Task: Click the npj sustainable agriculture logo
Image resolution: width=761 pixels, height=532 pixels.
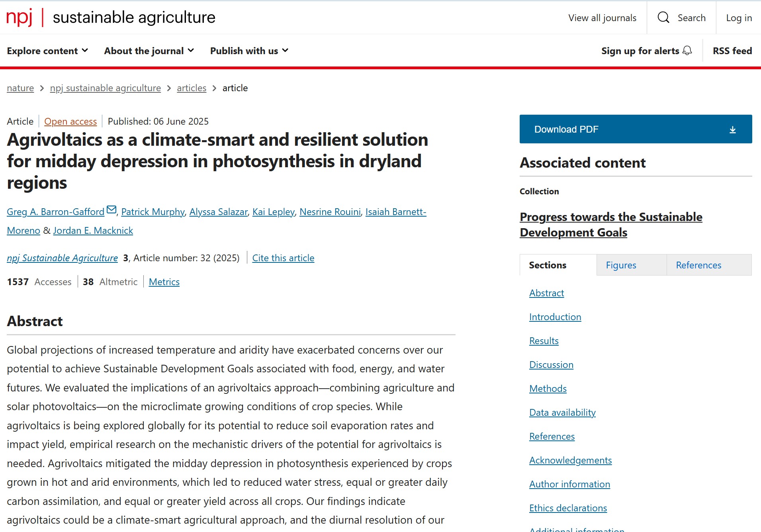Action: coord(110,18)
